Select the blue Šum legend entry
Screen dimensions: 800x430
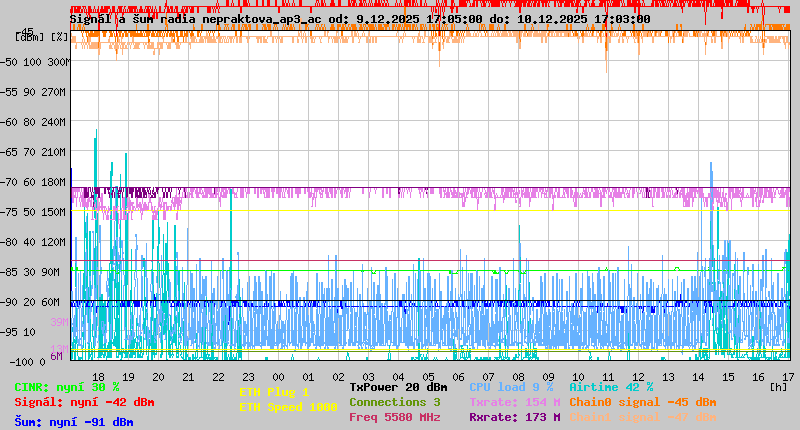pos(73,422)
